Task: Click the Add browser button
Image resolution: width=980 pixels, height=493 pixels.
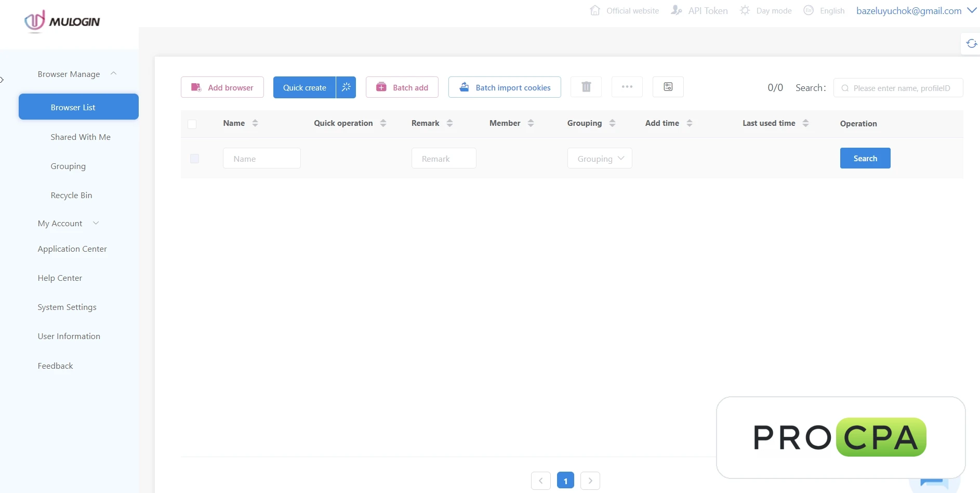Action: 222,87
